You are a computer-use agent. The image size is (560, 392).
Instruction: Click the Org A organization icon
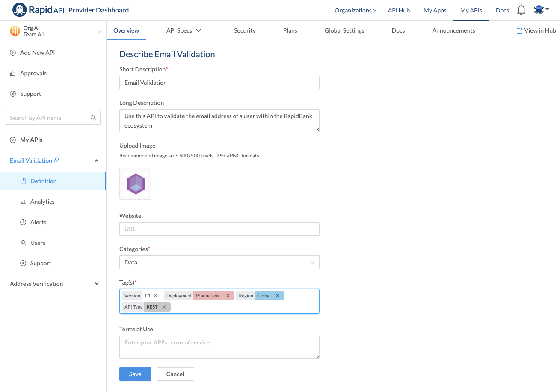15,31
